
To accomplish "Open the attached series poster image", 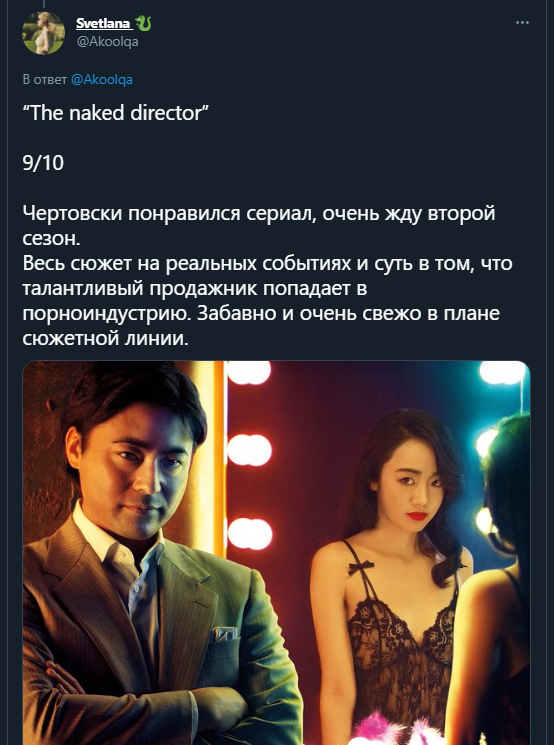I will [276, 553].
